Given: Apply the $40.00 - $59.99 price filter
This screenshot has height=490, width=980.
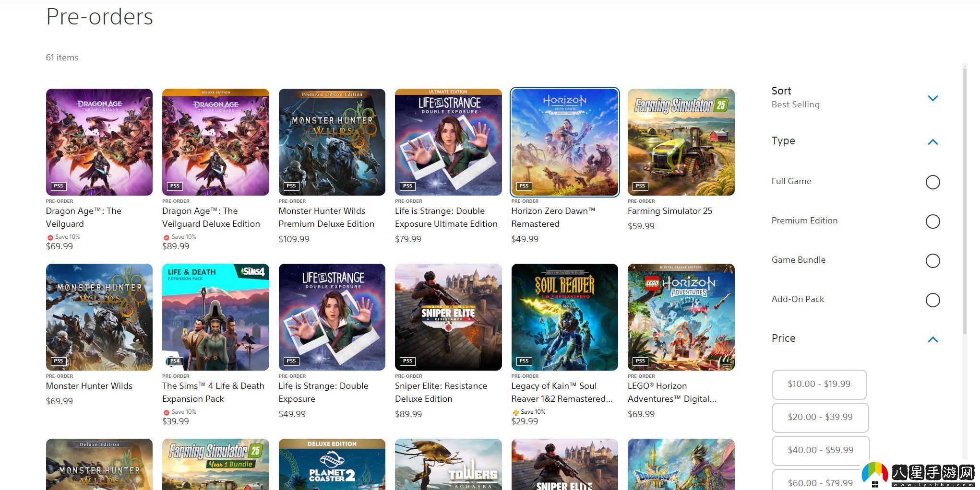Looking at the screenshot, I should pyautogui.click(x=820, y=450).
